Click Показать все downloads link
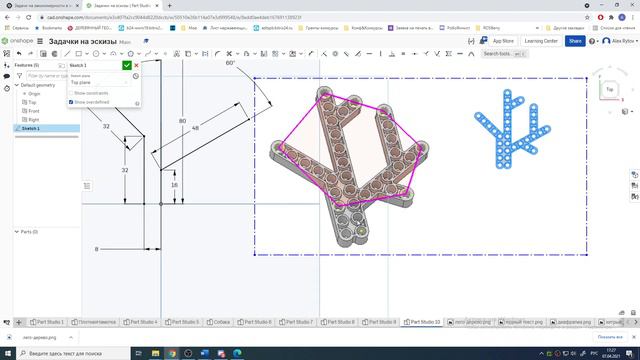Image resolution: width=640 pixels, height=360 pixels. 610,337
